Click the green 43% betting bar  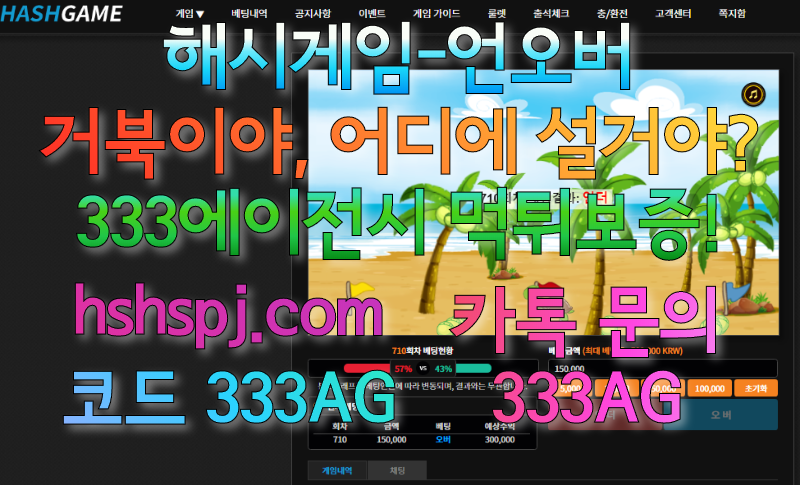(x=473, y=369)
